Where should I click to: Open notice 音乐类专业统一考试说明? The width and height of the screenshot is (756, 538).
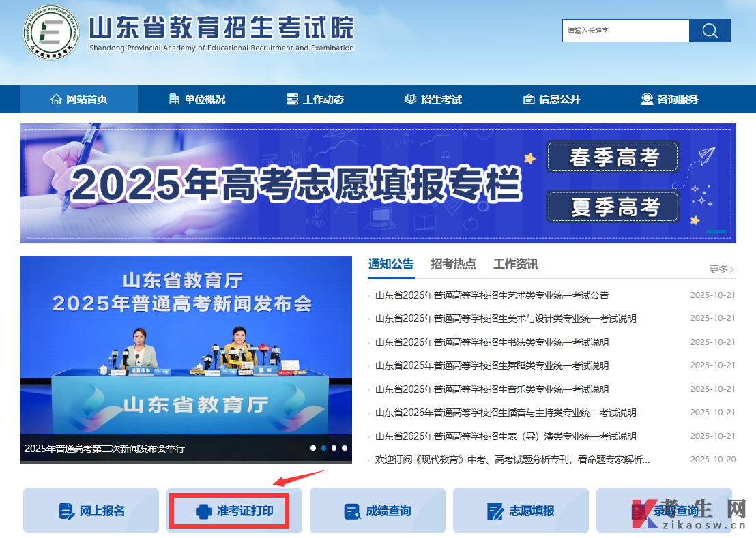492,389
